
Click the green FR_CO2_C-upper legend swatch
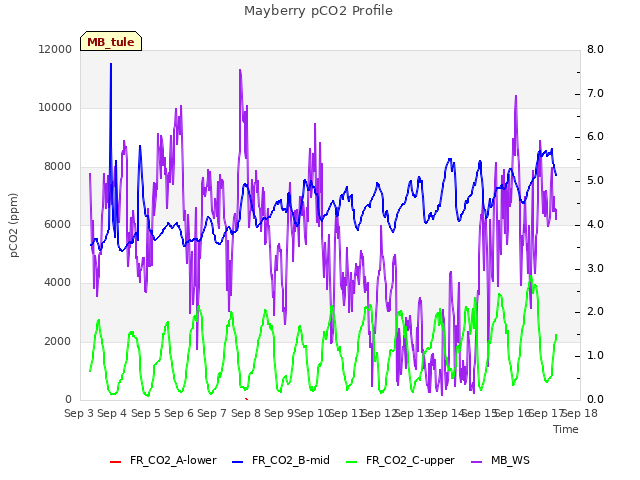[351, 462]
